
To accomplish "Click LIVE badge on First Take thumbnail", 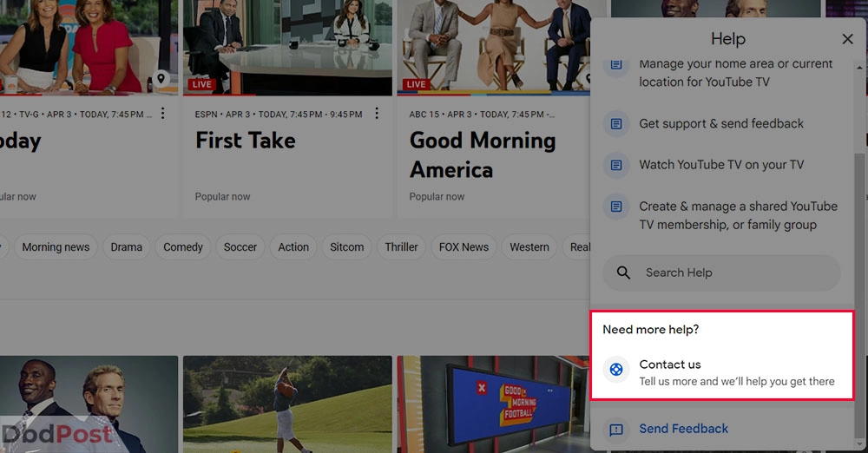I will tap(201, 84).
